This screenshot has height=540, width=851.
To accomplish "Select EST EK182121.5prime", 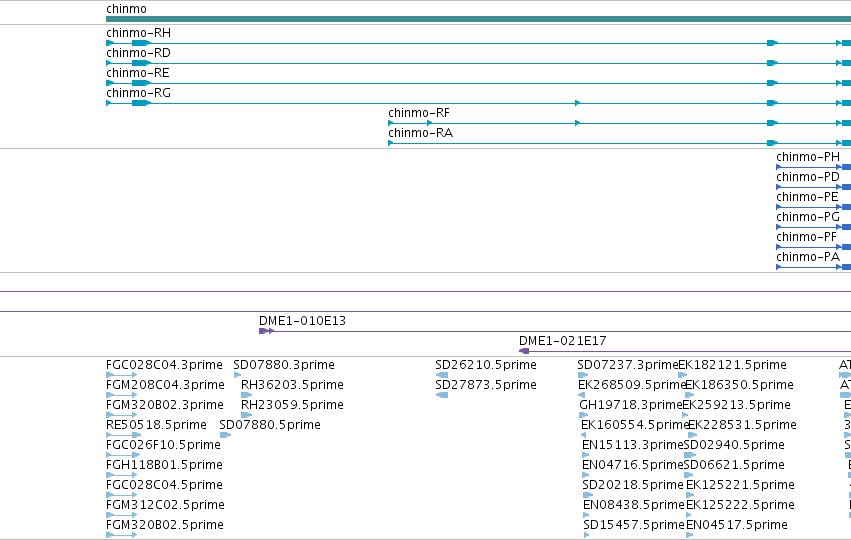I will pos(733,365).
